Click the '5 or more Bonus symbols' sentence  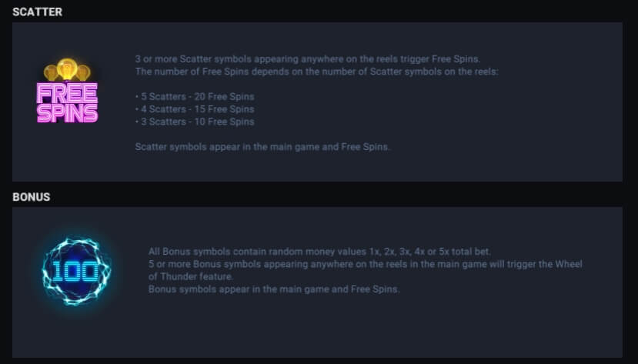[365, 264]
